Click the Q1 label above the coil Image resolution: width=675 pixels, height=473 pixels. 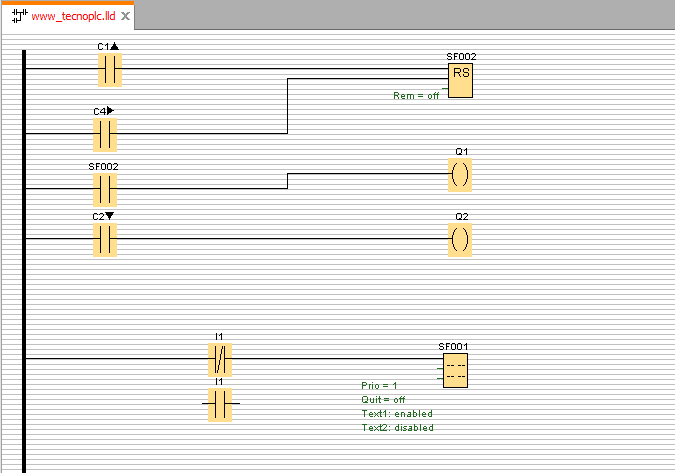[461, 151]
